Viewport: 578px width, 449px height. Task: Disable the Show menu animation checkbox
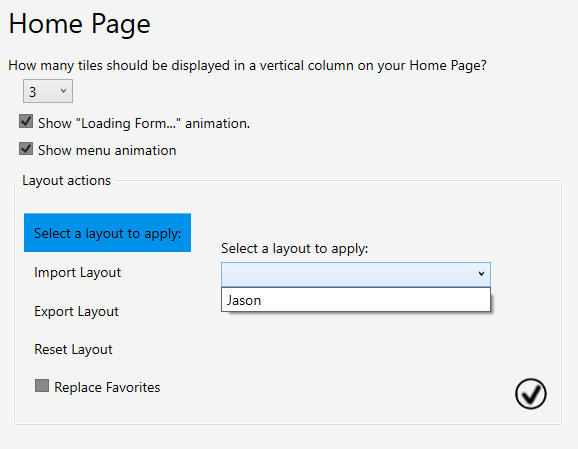coord(26,149)
